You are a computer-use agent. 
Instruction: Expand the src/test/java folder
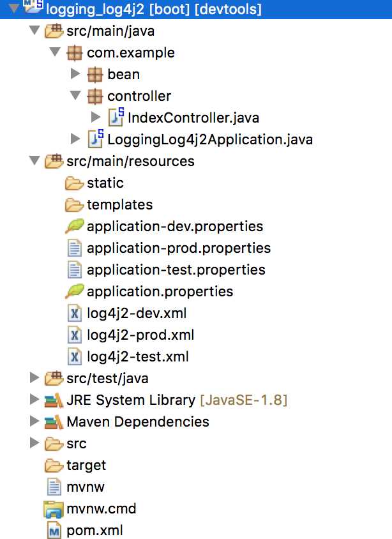pyautogui.click(x=34, y=377)
